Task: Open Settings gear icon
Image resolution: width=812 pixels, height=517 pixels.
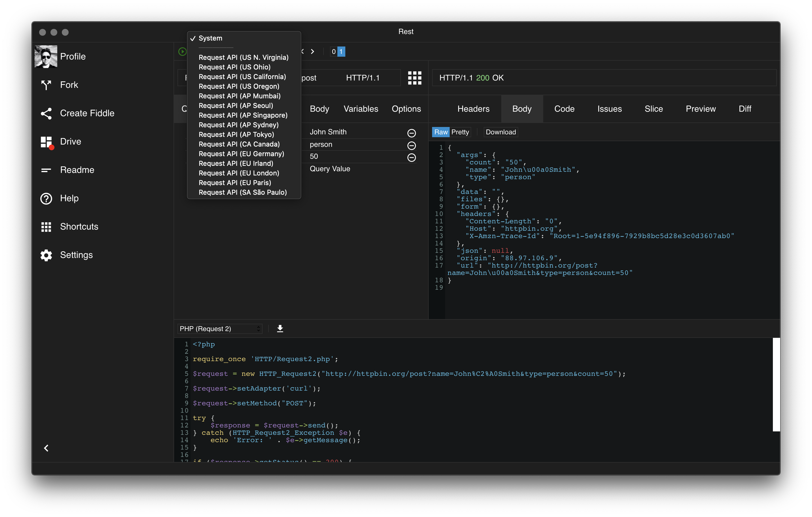Action: 46,255
